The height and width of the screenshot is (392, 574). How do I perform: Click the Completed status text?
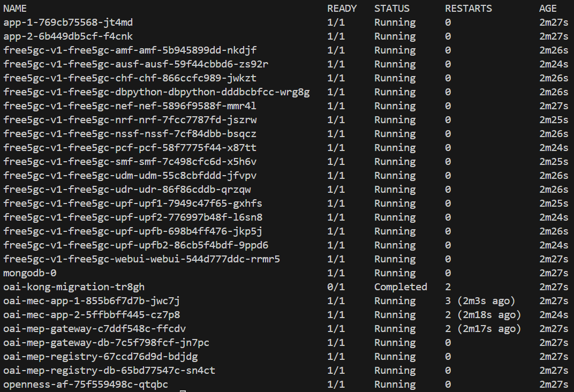pyautogui.click(x=401, y=287)
